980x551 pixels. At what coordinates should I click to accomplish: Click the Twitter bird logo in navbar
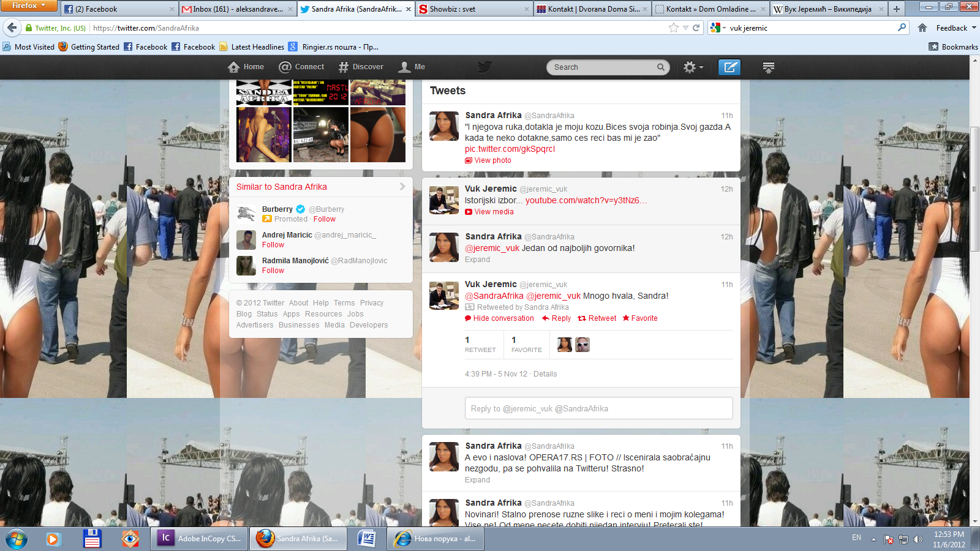click(484, 67)
